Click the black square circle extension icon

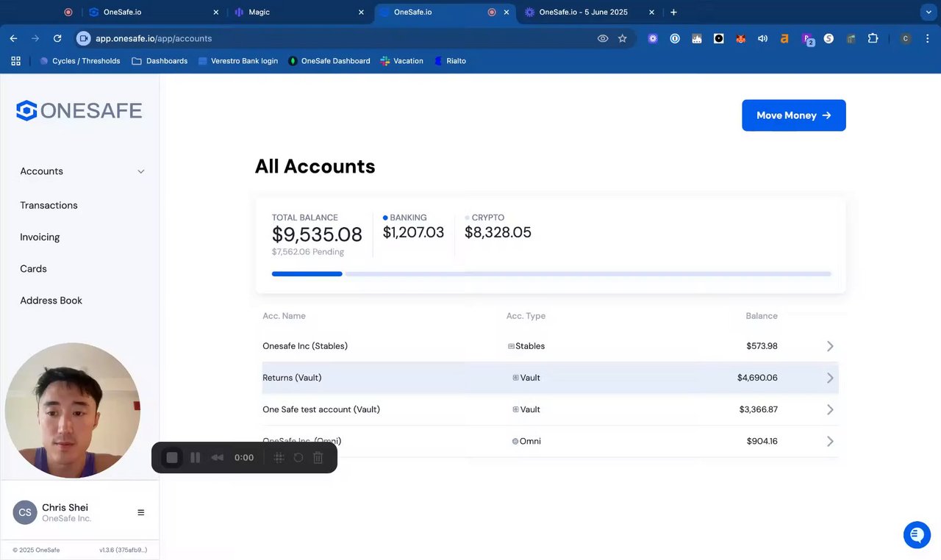719,38
